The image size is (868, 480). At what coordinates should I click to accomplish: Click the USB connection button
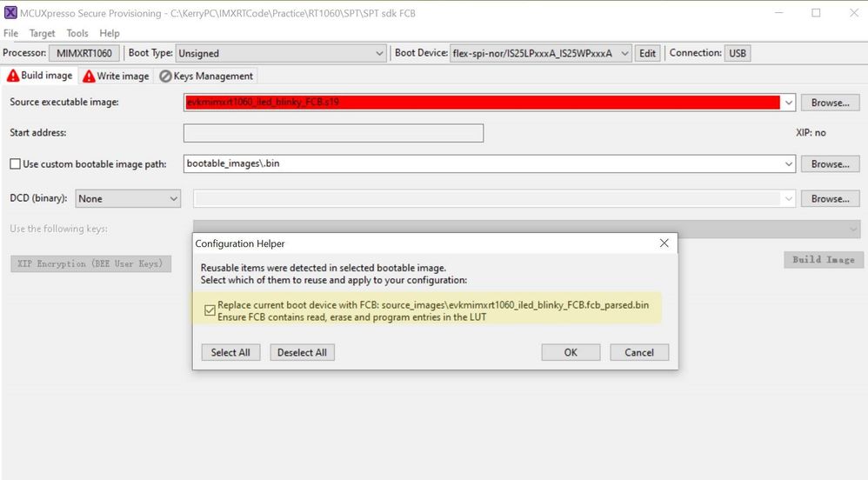pyautogui.click(x=737, y=53)
